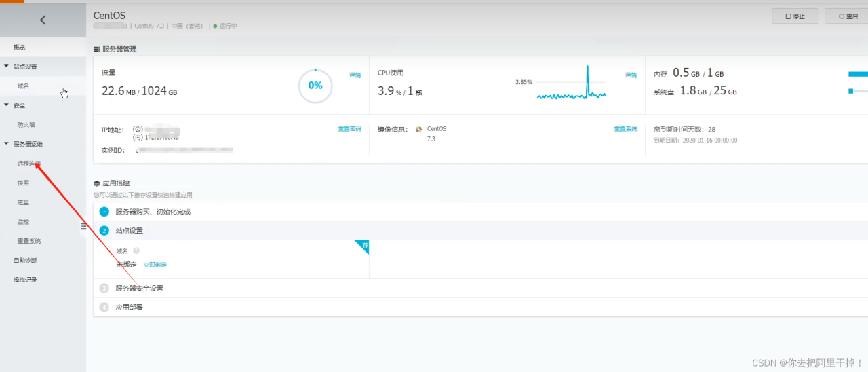Click the help icon beside 域名

pyautogui.click(x=136, y=250)
